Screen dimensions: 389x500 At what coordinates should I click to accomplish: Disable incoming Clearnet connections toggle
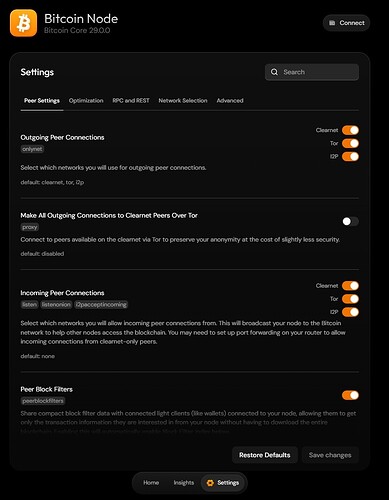pos(350,286)
